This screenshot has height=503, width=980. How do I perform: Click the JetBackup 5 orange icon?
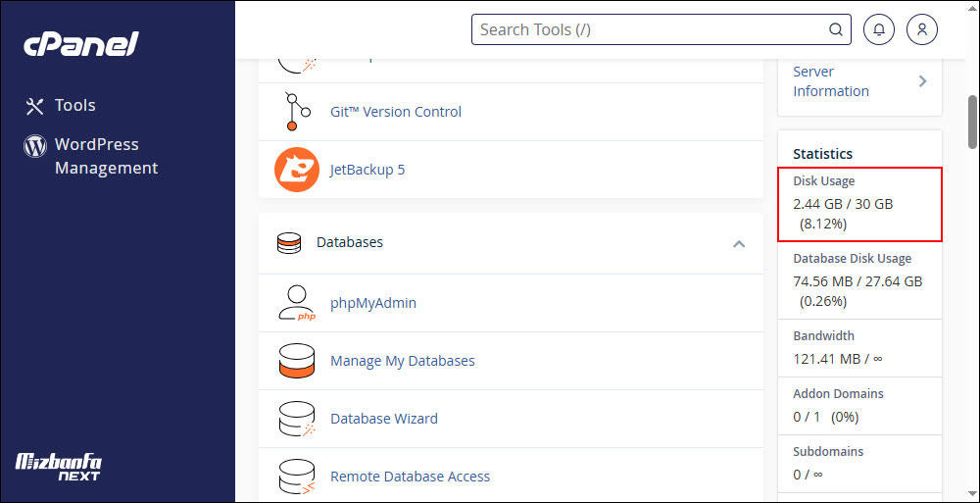[x=297, y=170]
